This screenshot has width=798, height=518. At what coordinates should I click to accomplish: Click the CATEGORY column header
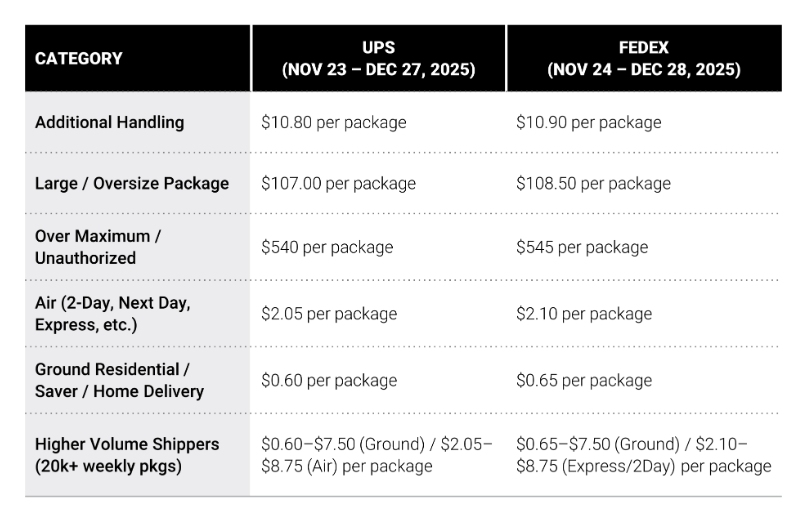click(x=79, y=58)
